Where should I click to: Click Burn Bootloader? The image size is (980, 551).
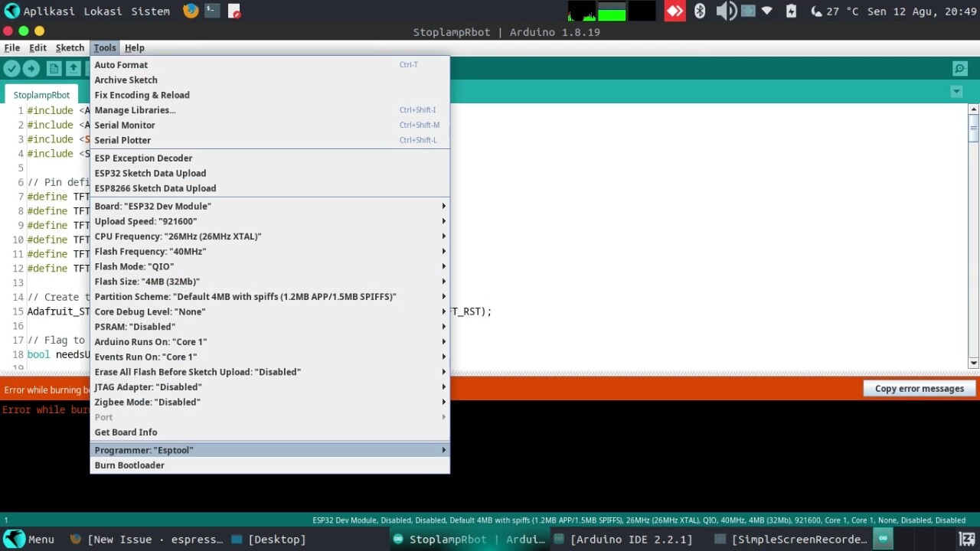pos(269,465)
